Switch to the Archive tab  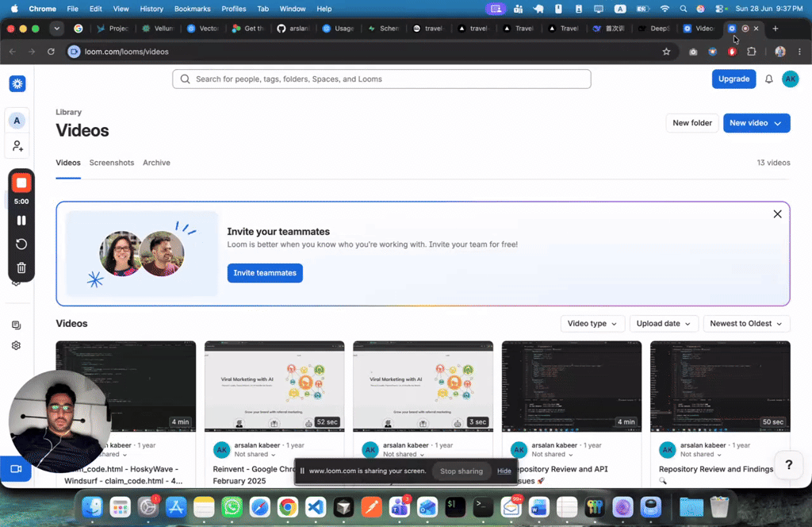click(156, 163)
